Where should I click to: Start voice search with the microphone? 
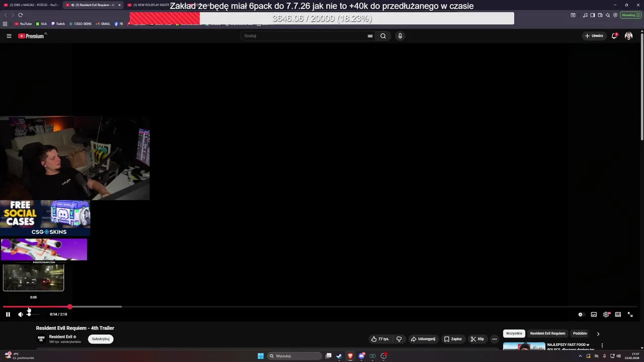pyautogui.click(x=400, y=36)
